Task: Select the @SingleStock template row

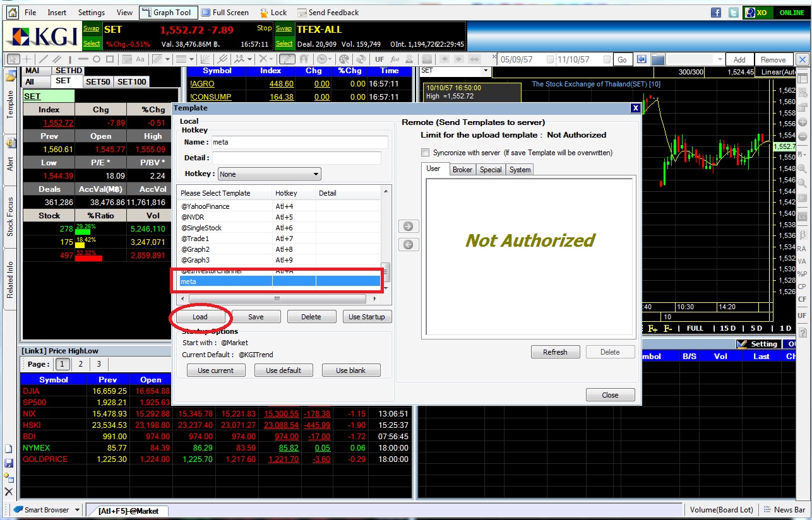Action: pyautogui.click(x=280, y=228)
